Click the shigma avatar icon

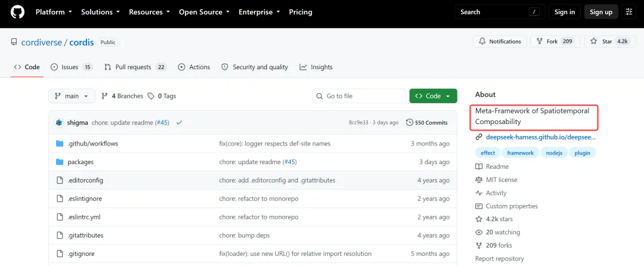pyautogui.click(x=59, y=122)
